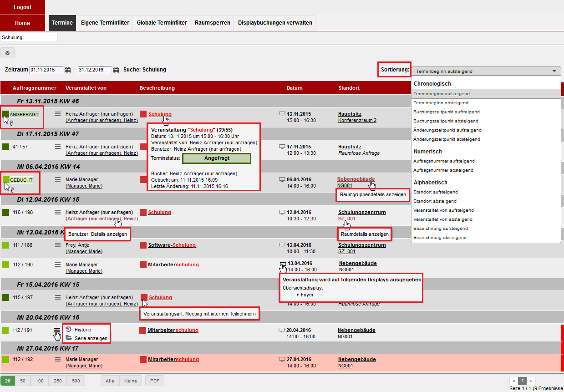The image size is (564, 392).
Task: Open Schulungszentrum link on 12.04.2016 row
Action: tap(362, 212)
